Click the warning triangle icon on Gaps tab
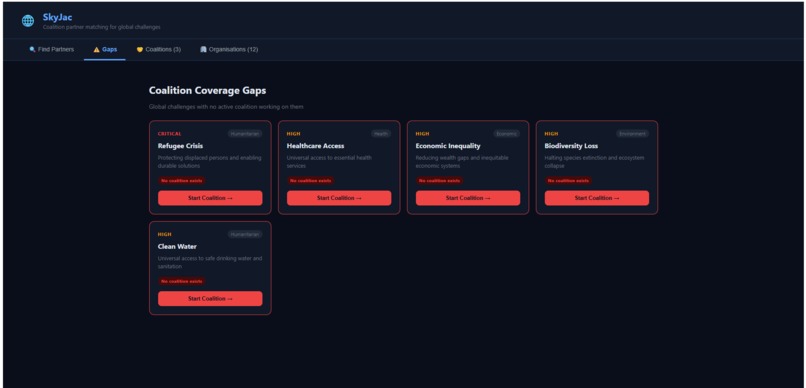This screenshot has height=388, width=806. point(96,49)
